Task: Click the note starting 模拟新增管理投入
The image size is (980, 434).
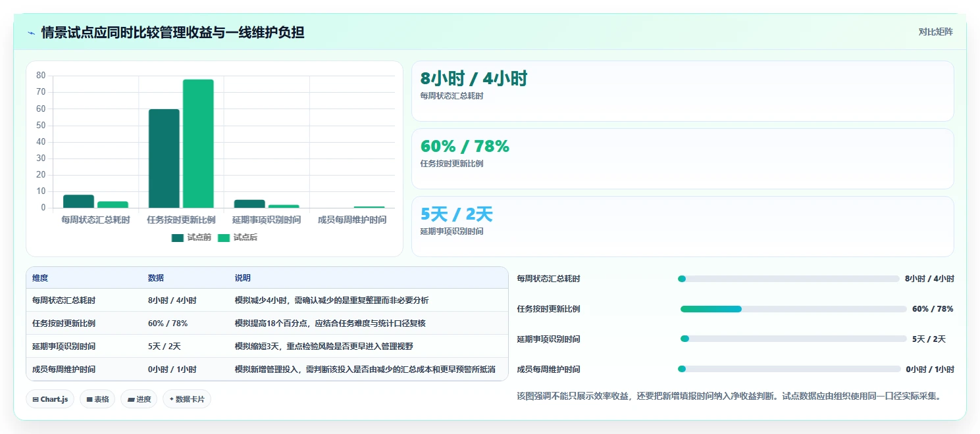Action: pos(365,370)
